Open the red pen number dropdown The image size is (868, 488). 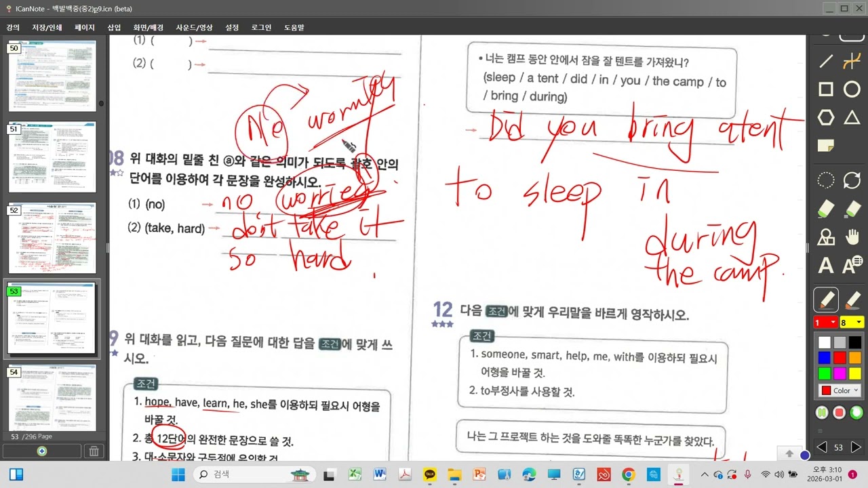click(825, 323)
